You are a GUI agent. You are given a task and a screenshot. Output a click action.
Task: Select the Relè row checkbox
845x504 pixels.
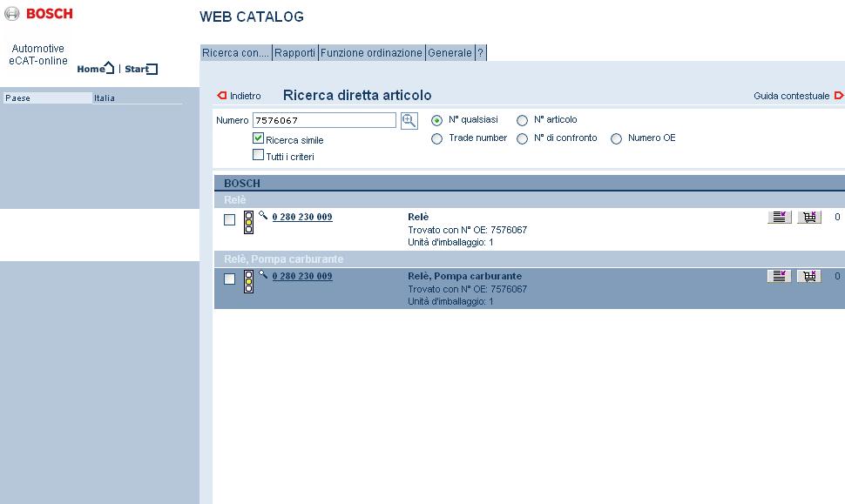click(230, 219)
